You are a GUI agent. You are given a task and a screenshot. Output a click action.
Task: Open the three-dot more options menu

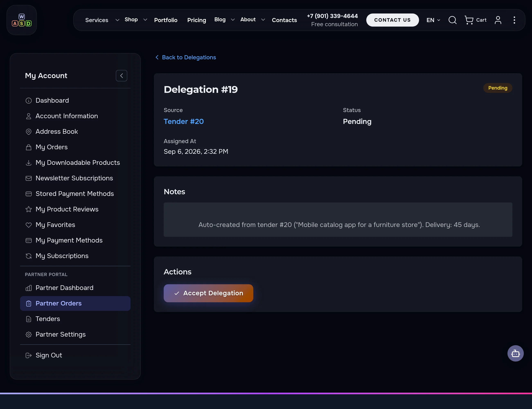(514, 20)
